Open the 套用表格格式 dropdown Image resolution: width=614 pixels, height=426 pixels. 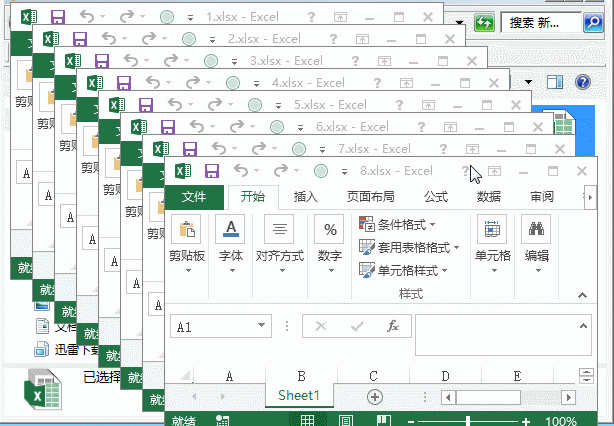tap(409, 247)
